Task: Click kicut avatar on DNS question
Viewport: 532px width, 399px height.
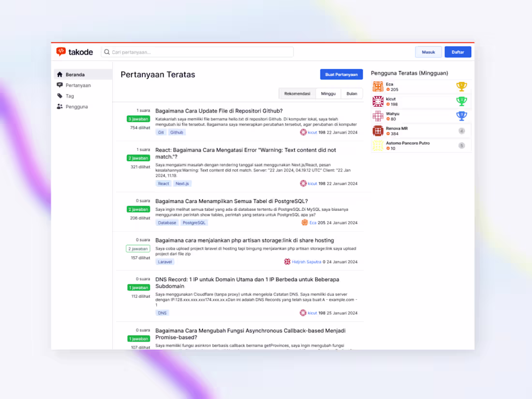Action: [x=303, y=313]
